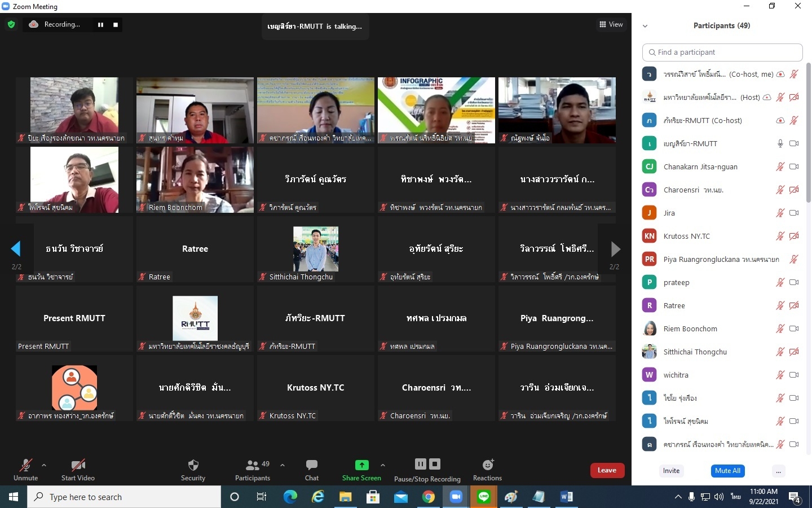The height and width of the screenshot is (508, 812).
Task: Click the green encryption shield icon
Action: pyautogui.click(x=11, y=24)
